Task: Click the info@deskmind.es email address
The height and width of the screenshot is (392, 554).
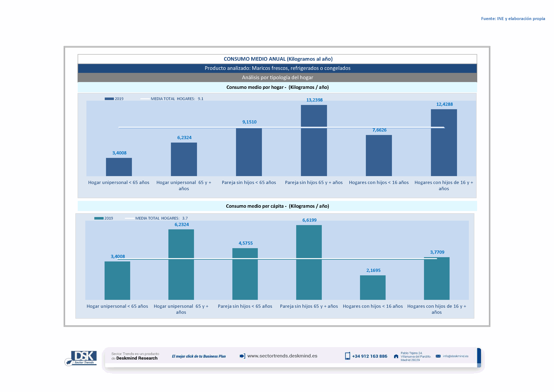Action: click(456, 356)
